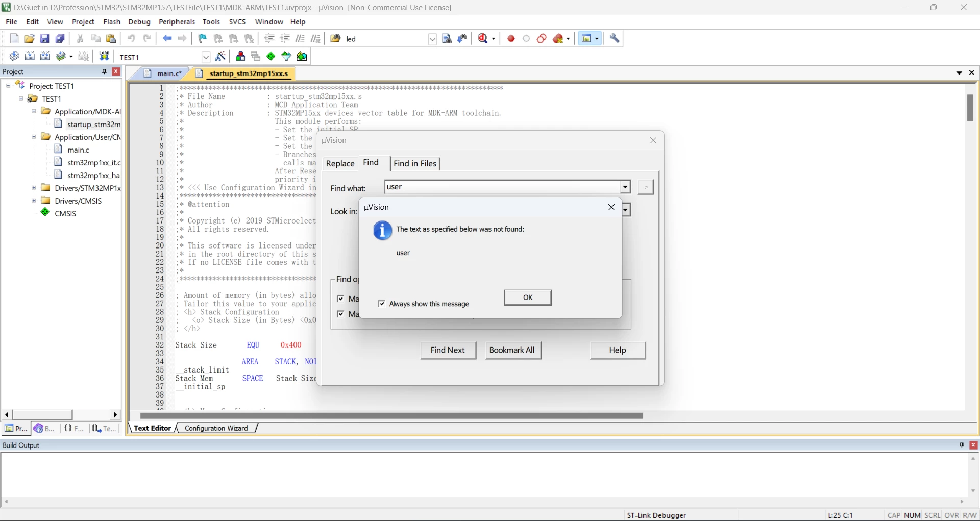Viewport: 980px width, 521px height.
Task: Toggle the upper 'Ma' checkbox in Find options
Action: click(341, 299)
